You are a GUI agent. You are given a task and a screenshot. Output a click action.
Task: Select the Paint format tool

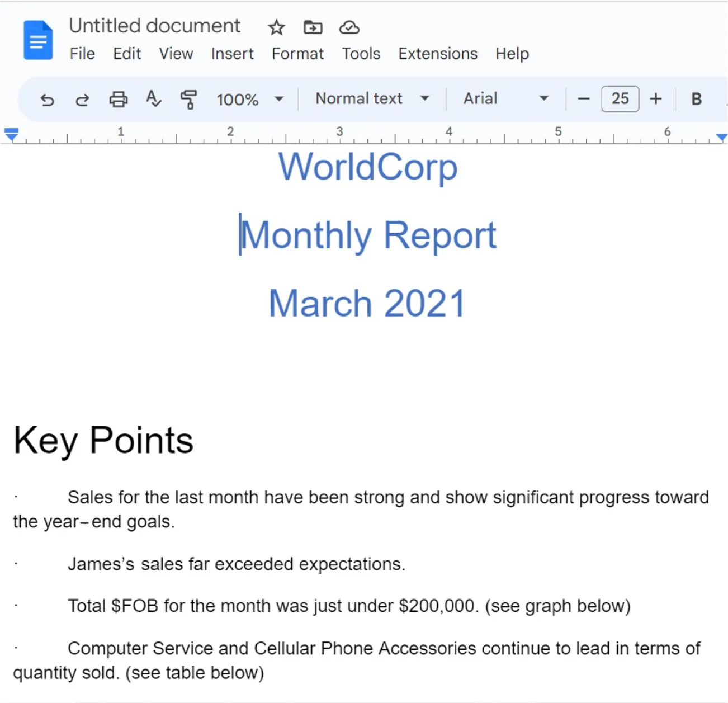[x=189, y=99]
